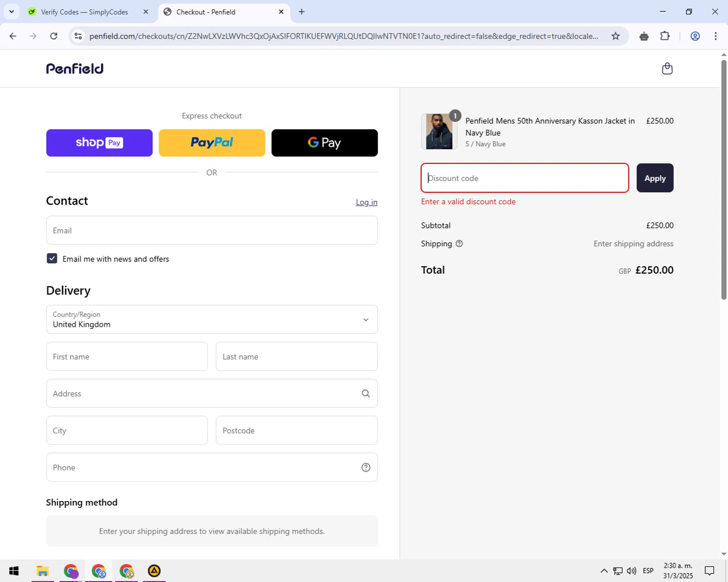Close the Checkout - Penfield tab
This screenshot has width=728, height=582.
click(x=281, y=12)
